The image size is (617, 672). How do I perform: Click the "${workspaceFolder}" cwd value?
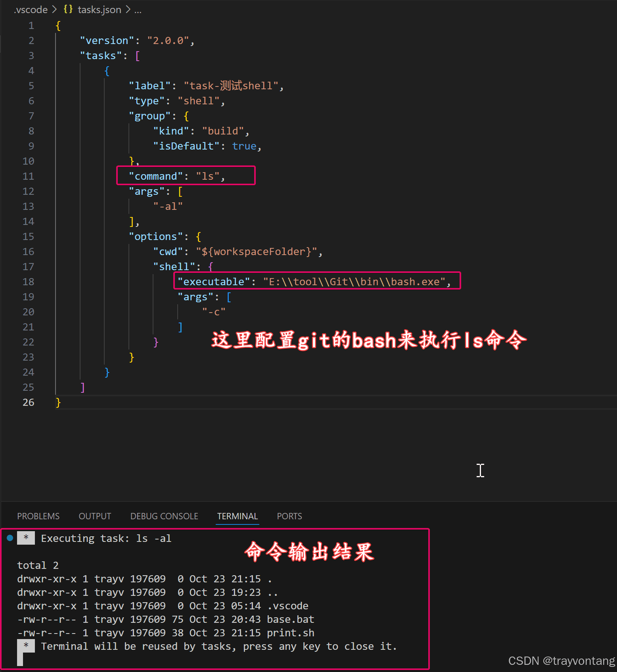coord(257,252)
